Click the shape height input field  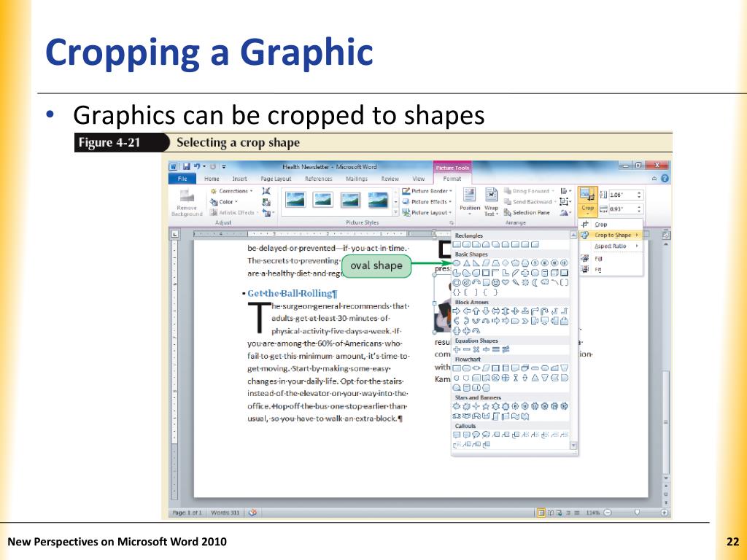(626, 195)
